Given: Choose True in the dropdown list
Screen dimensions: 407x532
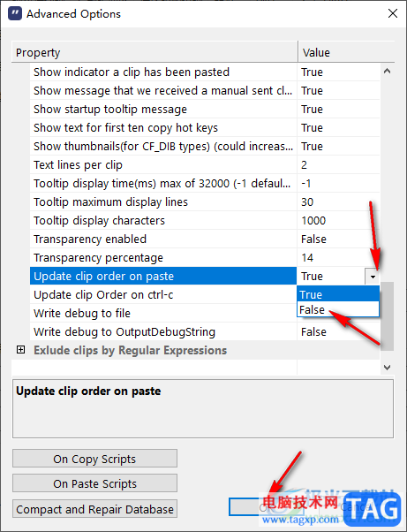Looking at the screenshot, I should 338,294.
